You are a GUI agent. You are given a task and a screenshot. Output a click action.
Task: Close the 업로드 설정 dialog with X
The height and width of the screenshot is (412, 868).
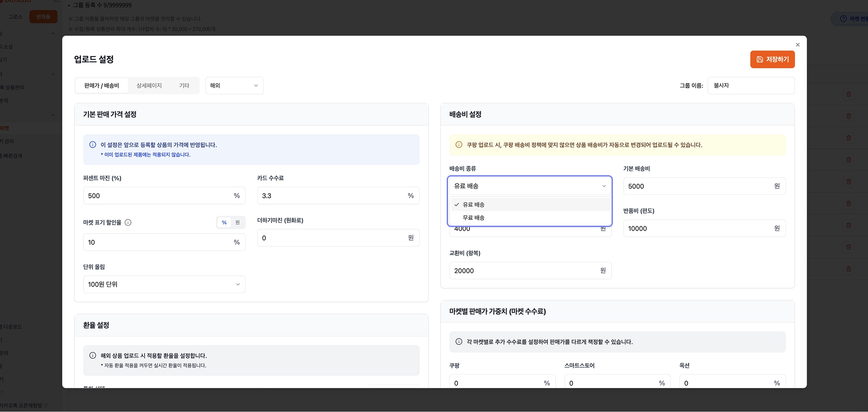pos(798,45)
